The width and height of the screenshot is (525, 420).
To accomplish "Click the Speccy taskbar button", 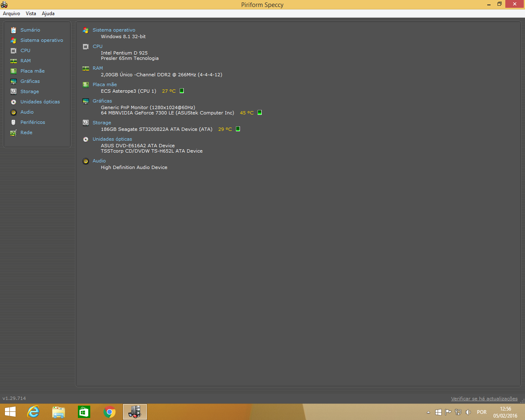I will point(135,412).
